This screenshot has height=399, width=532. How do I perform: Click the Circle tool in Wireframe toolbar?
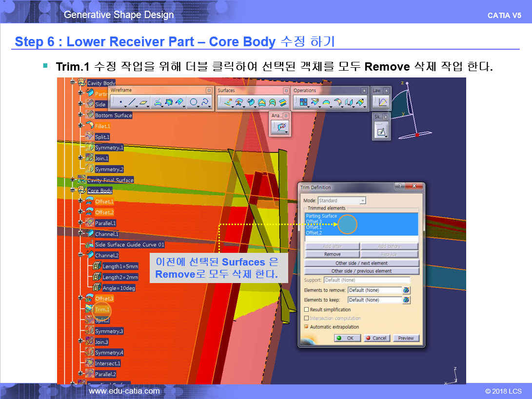point(194,102)
